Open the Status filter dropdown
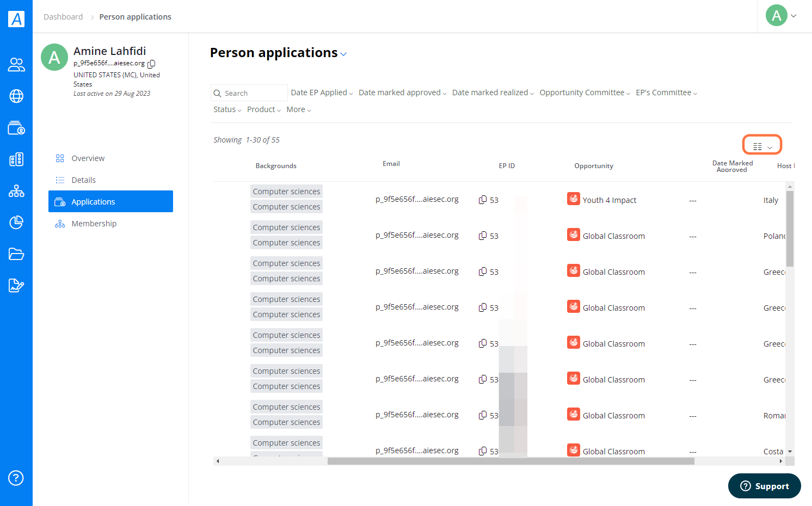Viewport: 812px width, 506px height. pos(227,109)
